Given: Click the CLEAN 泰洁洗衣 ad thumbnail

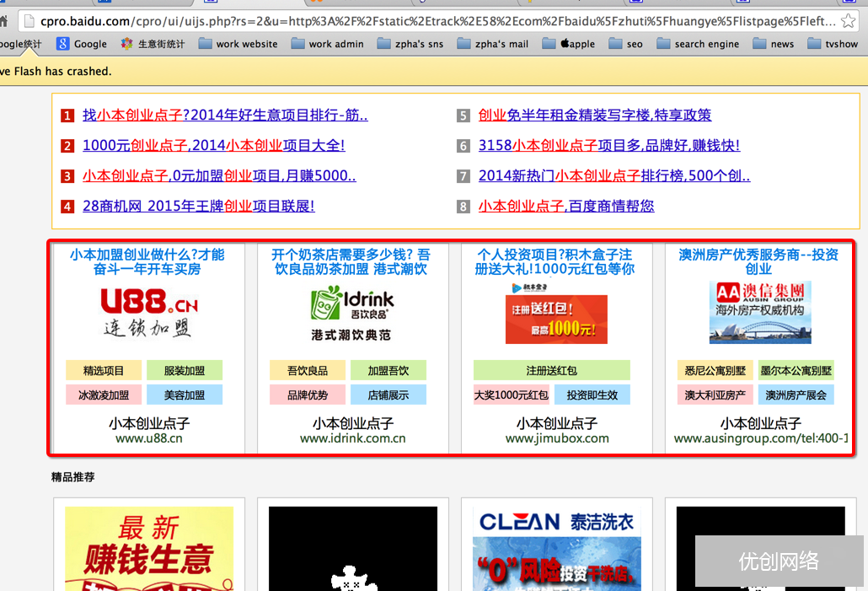Looking at the screenshot, I should [x=557, y=548].
